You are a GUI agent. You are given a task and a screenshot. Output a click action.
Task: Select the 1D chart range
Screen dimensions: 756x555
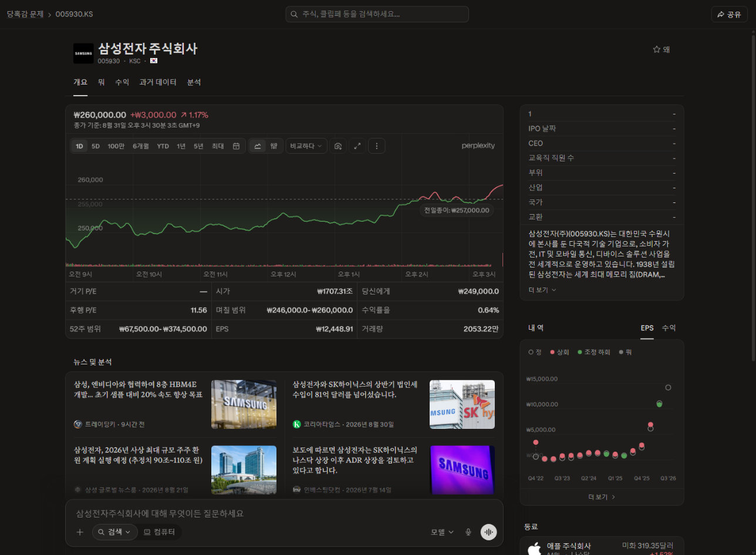click(x=79, y=146)
